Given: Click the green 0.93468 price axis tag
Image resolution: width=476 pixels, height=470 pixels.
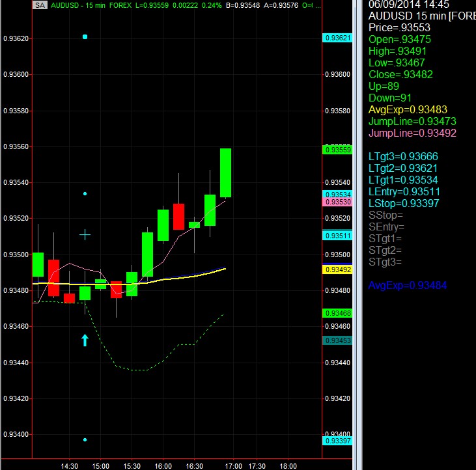Looking at the screenshot, I should pos(337,313).
